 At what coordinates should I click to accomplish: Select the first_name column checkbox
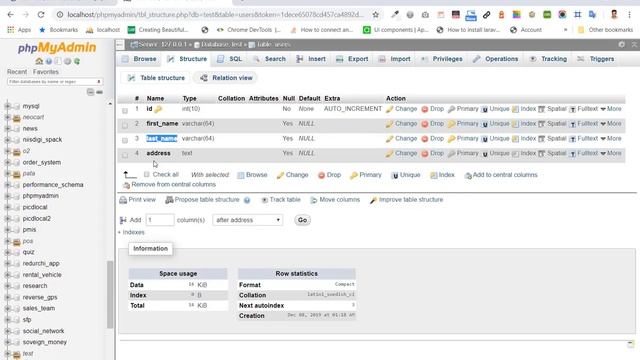[125, 125]
